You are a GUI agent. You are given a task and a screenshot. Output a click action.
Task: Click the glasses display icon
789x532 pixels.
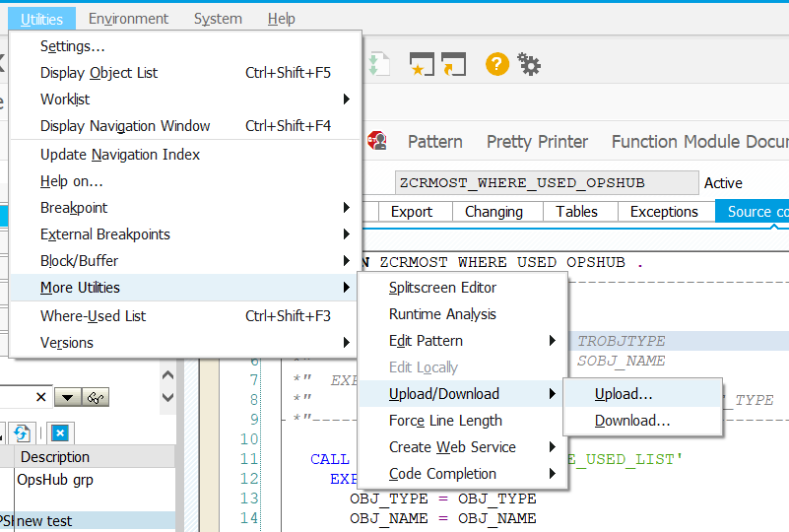pyautogui.click(x=97, y=397)
